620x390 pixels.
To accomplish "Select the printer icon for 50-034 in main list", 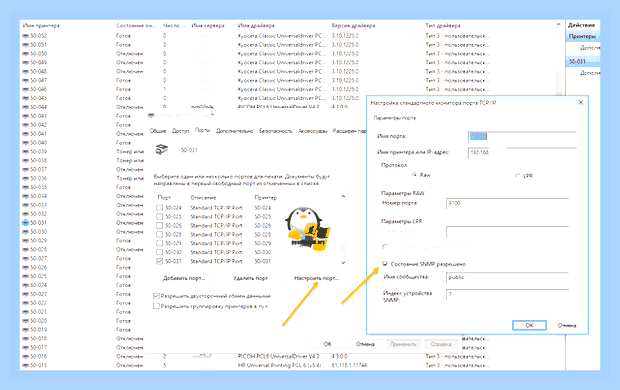I will tap(26, 196).
